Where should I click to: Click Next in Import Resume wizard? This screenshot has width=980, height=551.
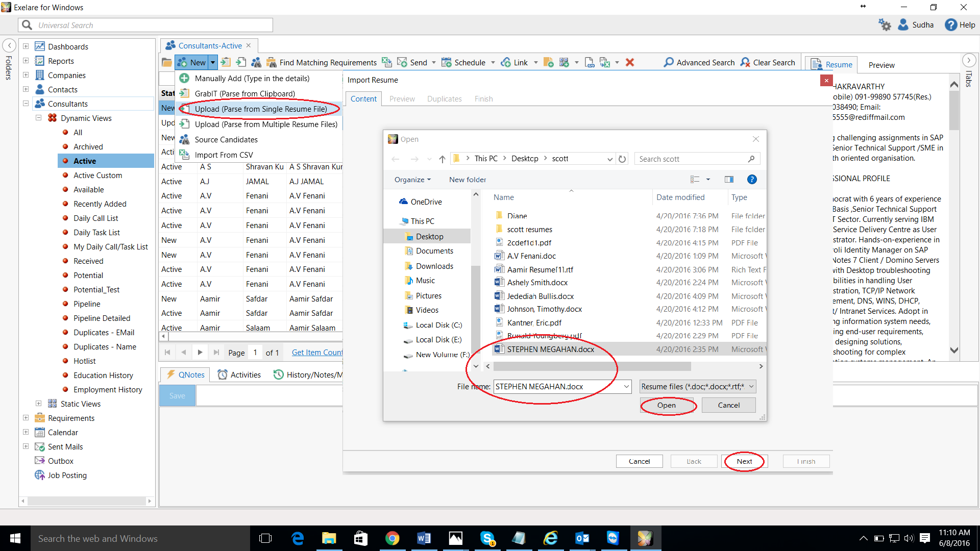tap(744, 461)
